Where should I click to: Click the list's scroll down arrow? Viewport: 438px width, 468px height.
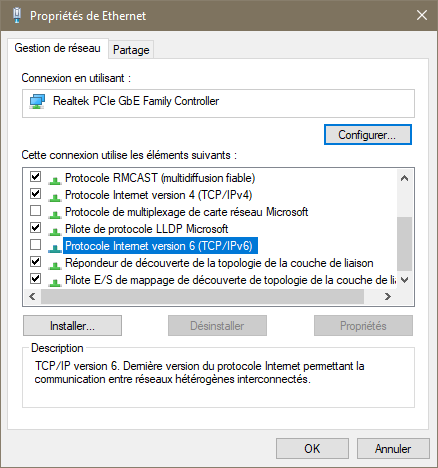coord(405,280)
